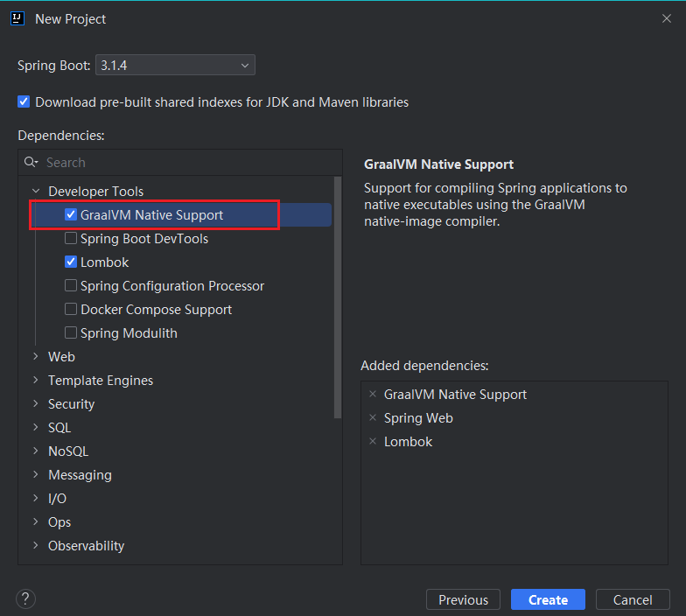Image resolution: width=686 pixels, height=616 pixels.
Task: Click the Create button
Action: [x=548, y=599]
